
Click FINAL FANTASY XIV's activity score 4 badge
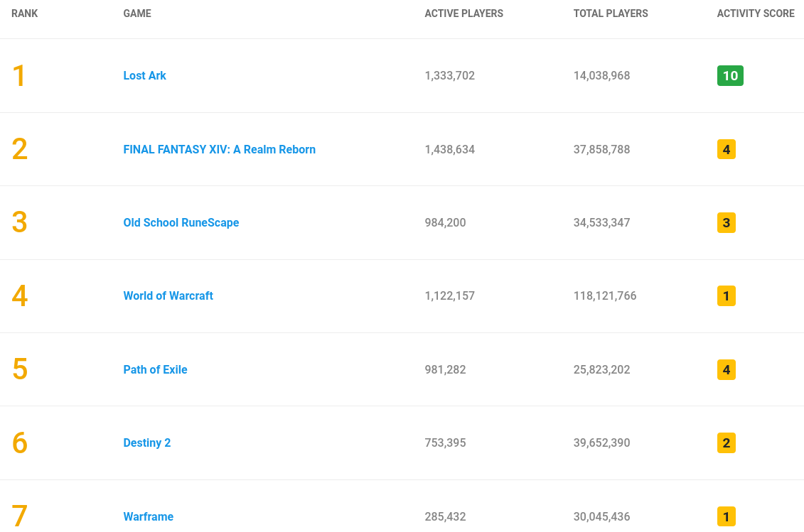click(726, 150)
